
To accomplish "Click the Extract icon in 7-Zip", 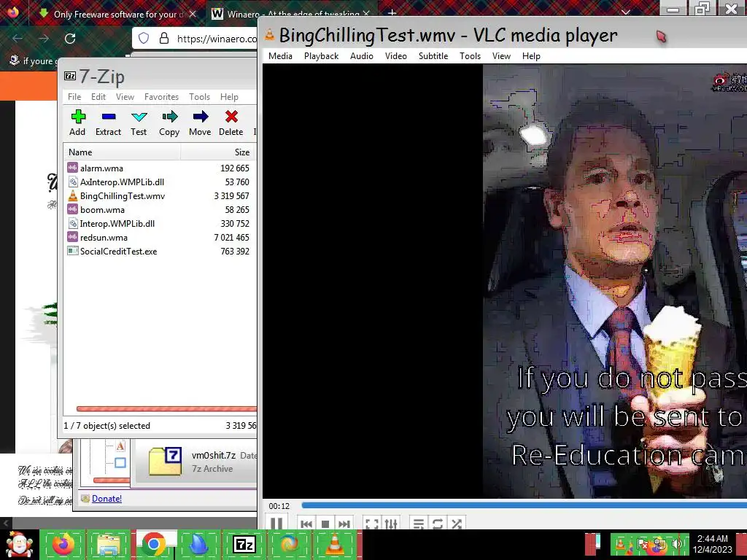I will coord(108,122).
